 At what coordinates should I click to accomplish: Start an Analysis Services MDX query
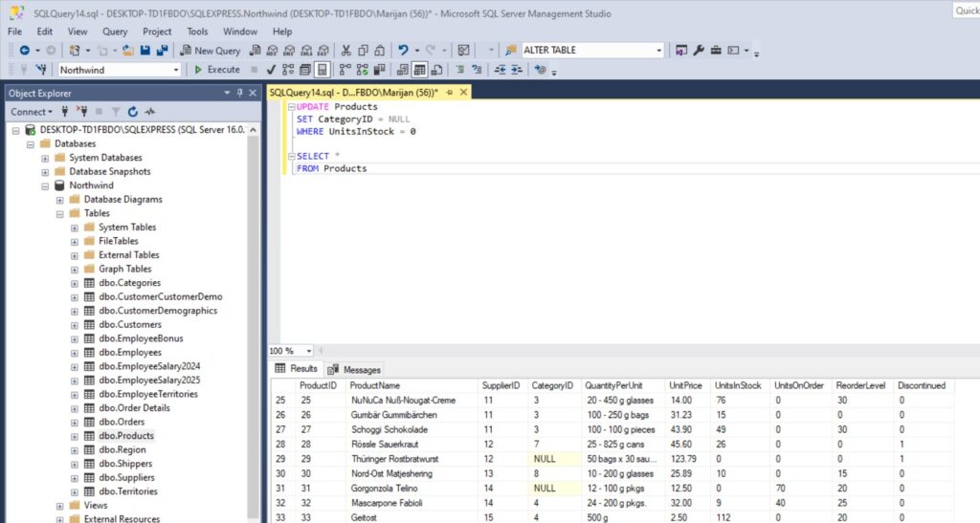pos(272,51)
